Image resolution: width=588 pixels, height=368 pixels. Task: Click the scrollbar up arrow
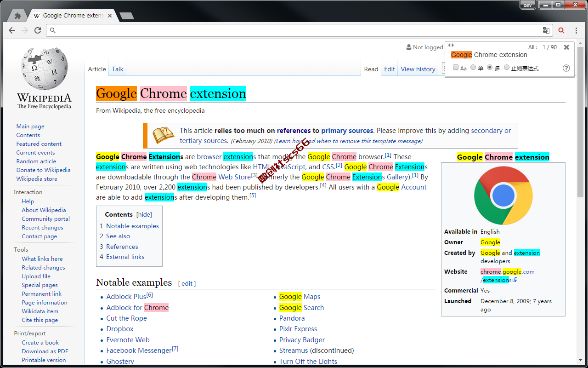tap(580, 43)
